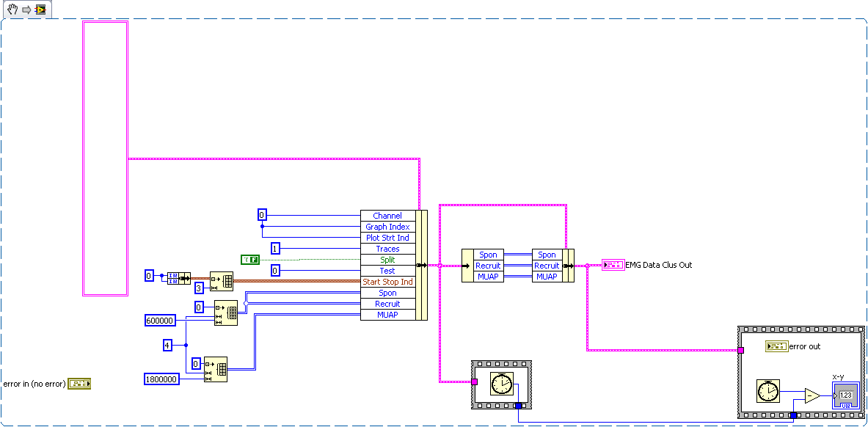Click the 0 constant wired to Test

(275, 270)
